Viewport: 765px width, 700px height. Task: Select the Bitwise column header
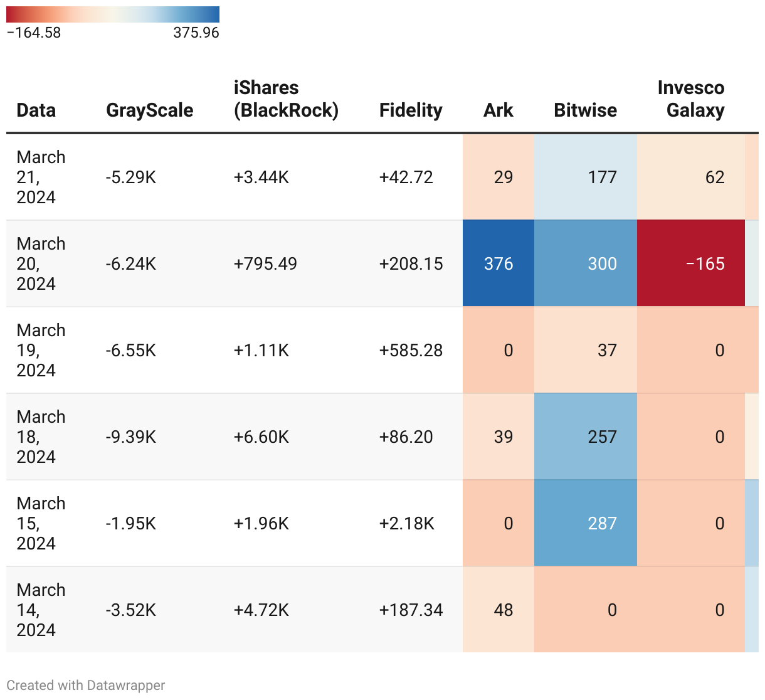tap(585, 110)
